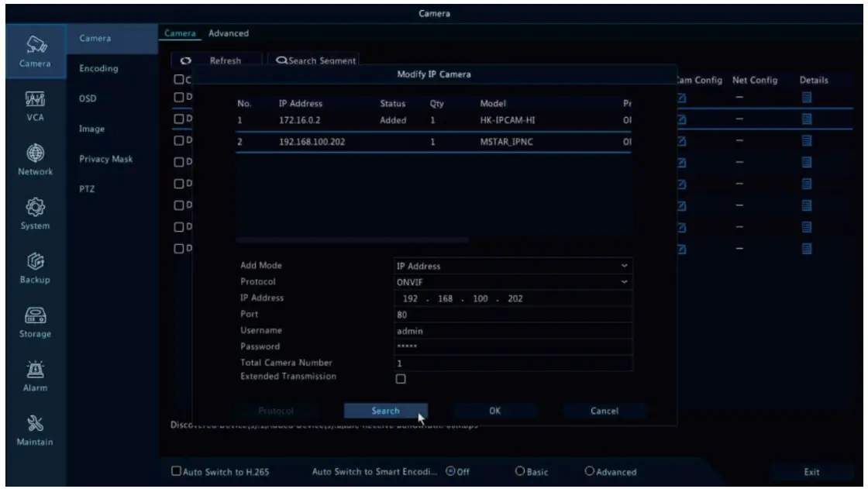Click the Refresh circular arrow icon
Screen dimensions: 868x489
[x=185, y=61]
